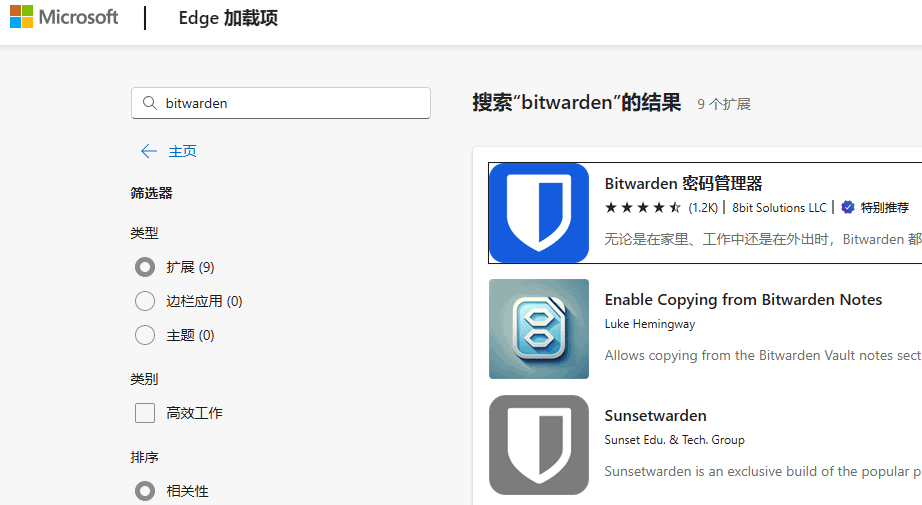Click the back arrow icon beside 主页
Viewport: 922px width, 505px height.
click(149, 151)
